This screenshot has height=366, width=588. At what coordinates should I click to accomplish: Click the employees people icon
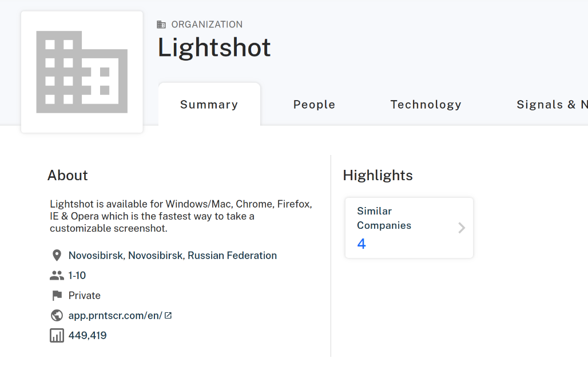[x=57, y=276]
